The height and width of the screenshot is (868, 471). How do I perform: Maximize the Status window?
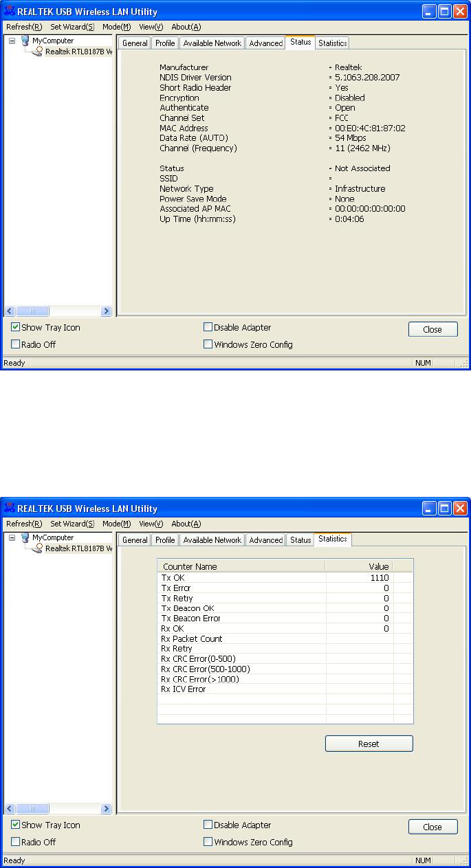pyautogui.click(x=445, y=12)
